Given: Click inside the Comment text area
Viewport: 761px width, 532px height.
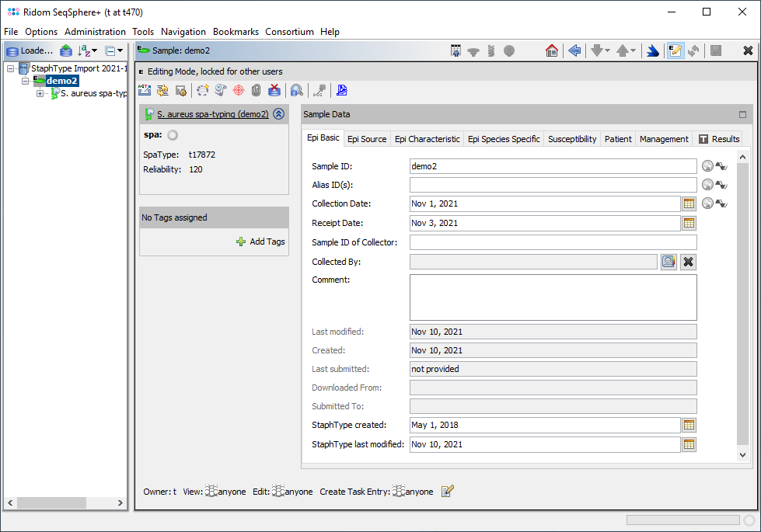Looking at the screenshot, I should point(553,297).
